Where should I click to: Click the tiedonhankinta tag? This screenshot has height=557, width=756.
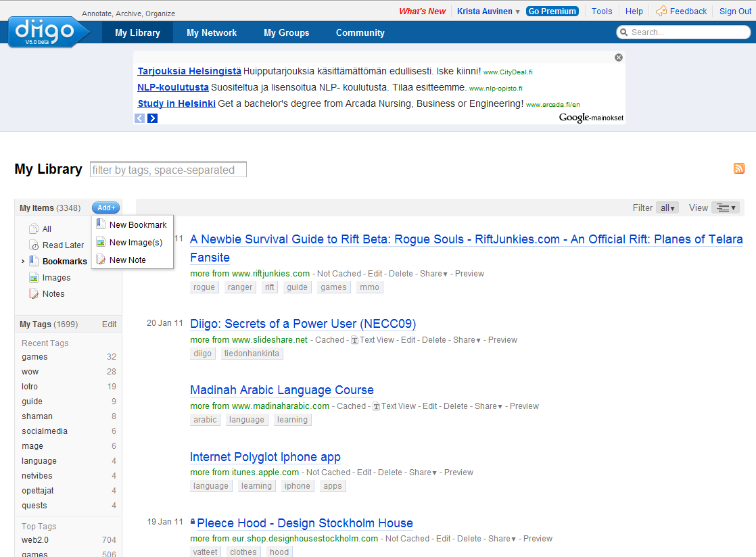coord(252,354)
